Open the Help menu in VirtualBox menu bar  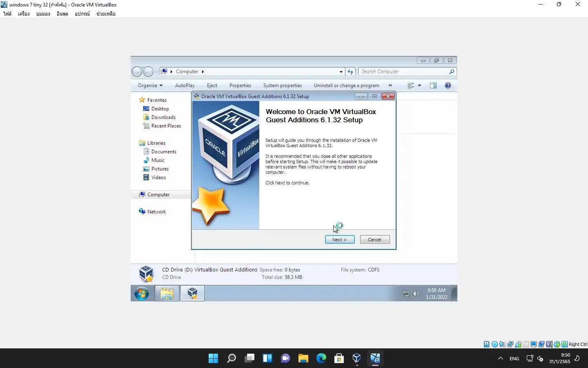pyautogui.click(x=106, y=14)
